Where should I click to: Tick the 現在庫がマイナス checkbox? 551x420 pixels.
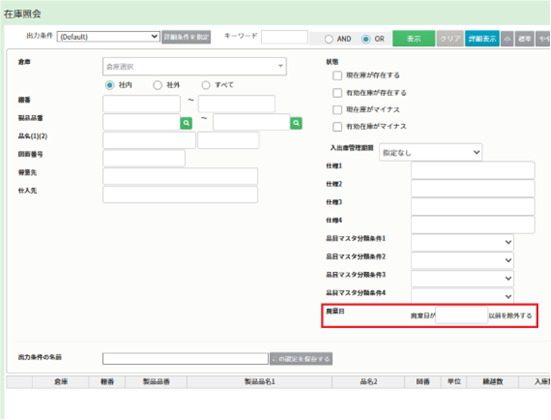(337, 110)
